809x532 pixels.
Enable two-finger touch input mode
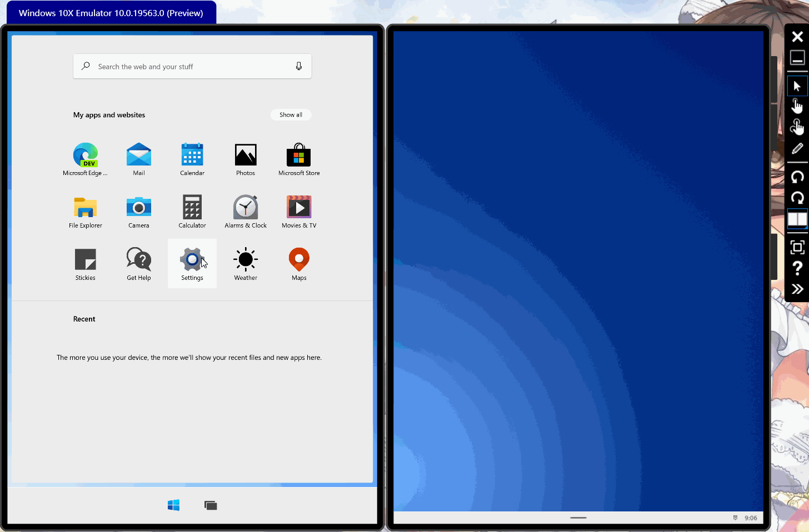797,127
